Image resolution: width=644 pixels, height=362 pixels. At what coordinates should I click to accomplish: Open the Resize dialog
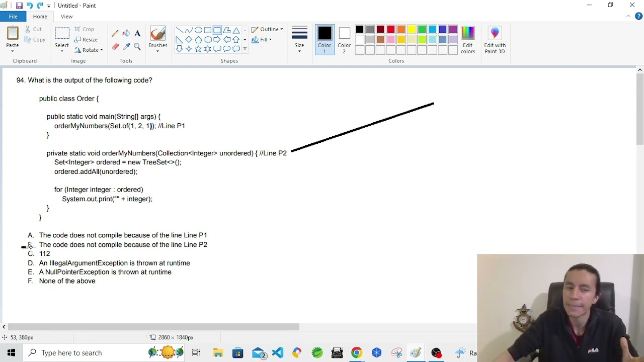tap(86, 40)
